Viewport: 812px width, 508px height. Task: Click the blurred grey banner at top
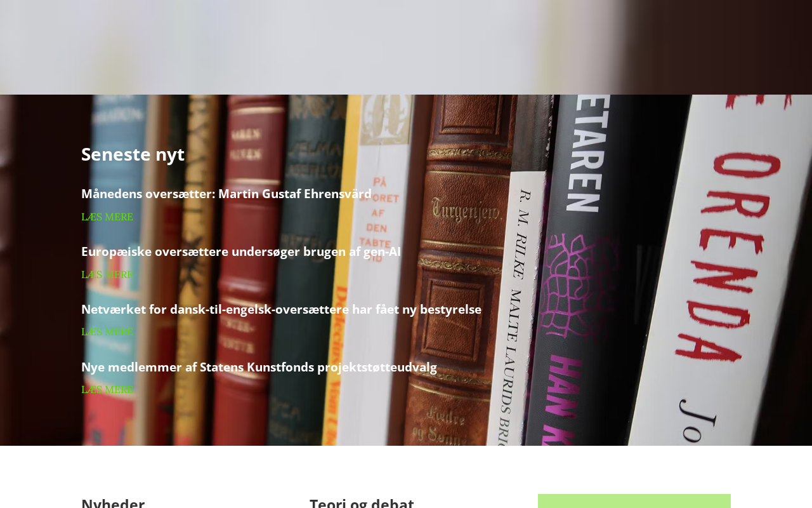(x=406, y=47)
